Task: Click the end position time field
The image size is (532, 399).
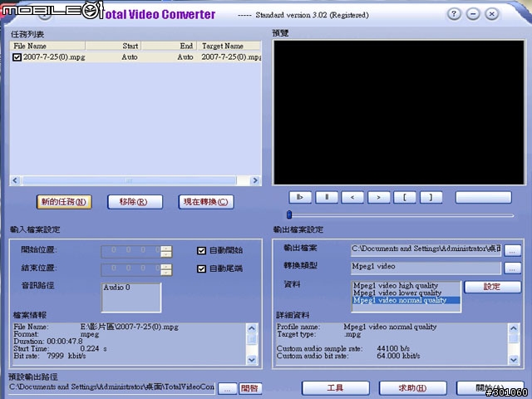Action: point(131,269)
